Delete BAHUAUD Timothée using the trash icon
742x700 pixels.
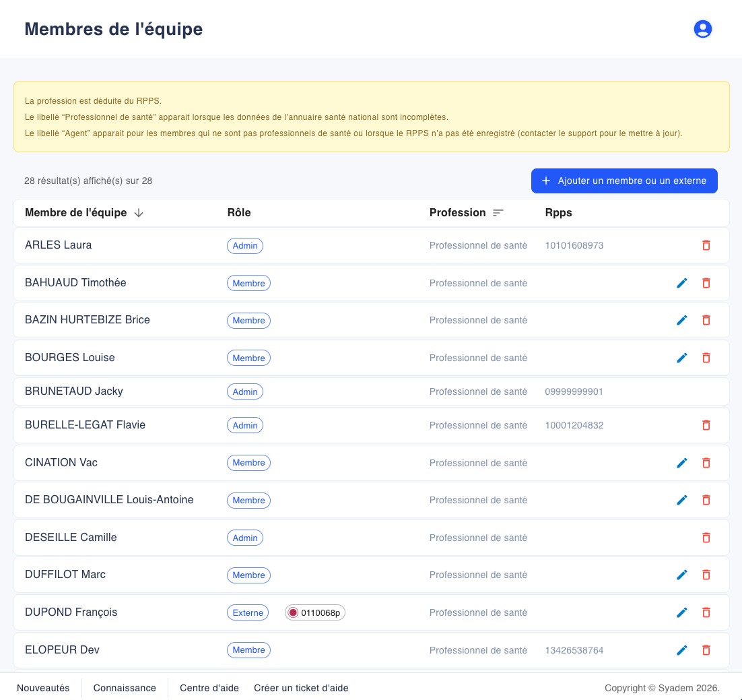pyautogui.click(x=706, y=283)
